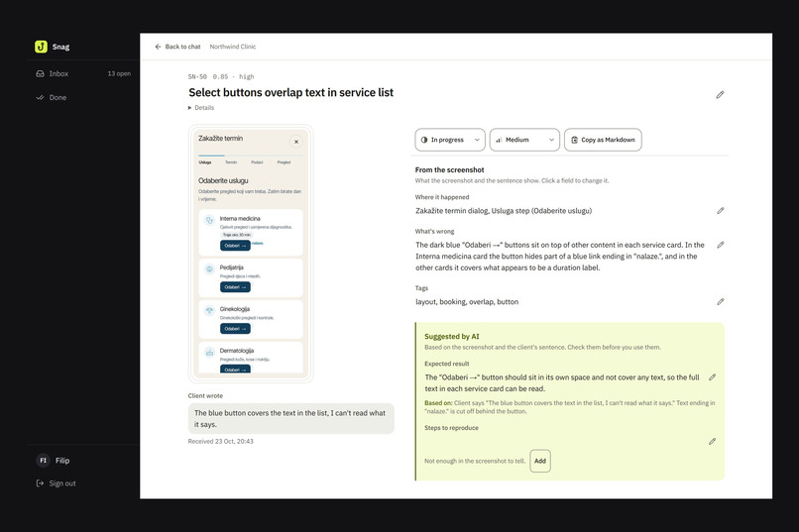This screenshot has width=799, height=532.
Task: Click the Ginekologija card icon
Action: pos(209,310)
